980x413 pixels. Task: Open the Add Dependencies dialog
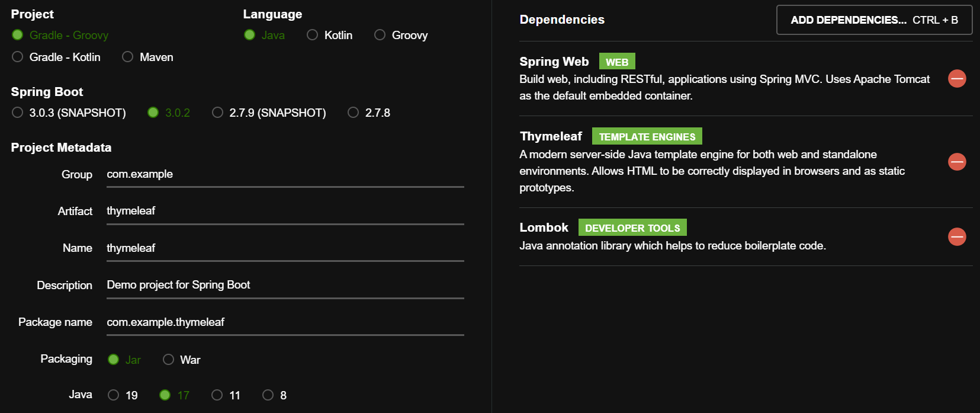click(874, 20)
